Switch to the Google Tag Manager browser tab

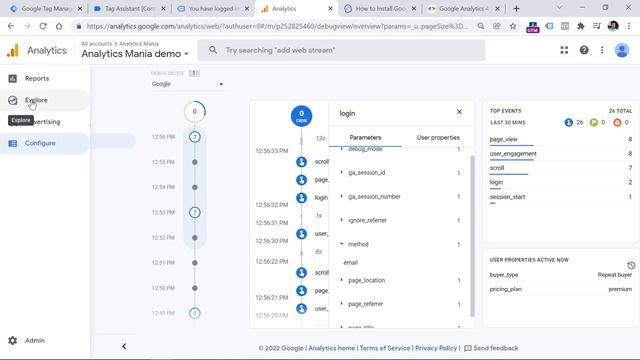[46, 9]
